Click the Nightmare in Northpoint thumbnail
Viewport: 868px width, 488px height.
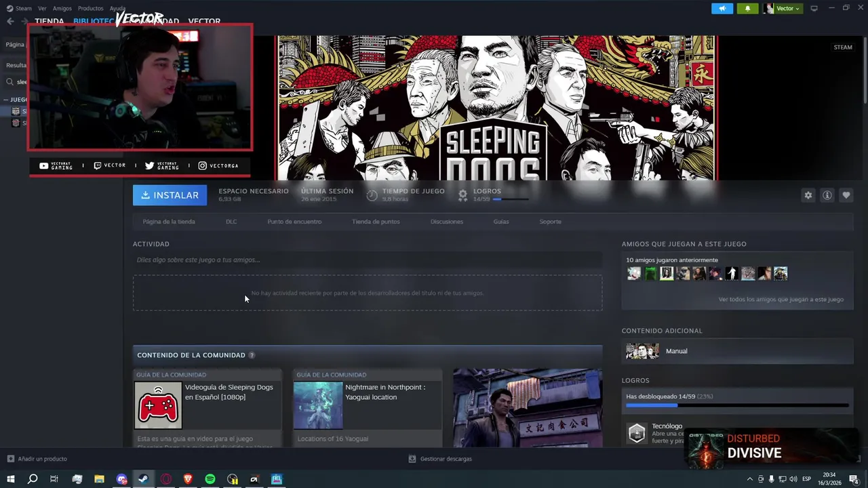(318, 405)
